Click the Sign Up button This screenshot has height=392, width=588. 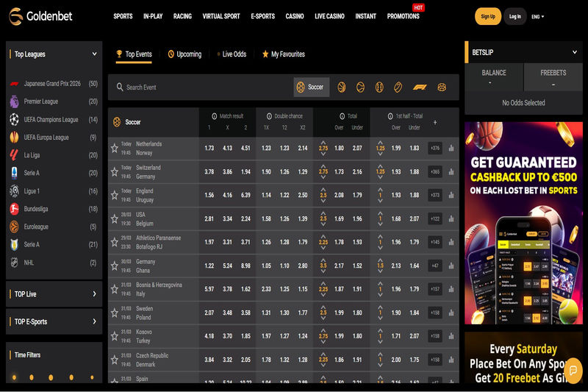click(x=488, y=16)
